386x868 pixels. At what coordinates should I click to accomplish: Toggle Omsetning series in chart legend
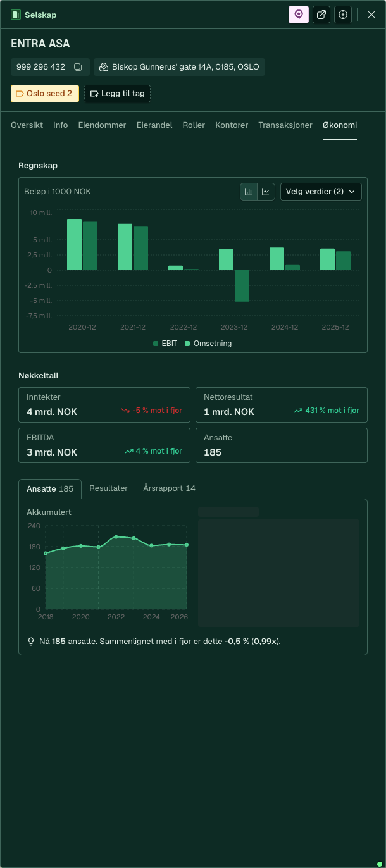tap(208, 344)
